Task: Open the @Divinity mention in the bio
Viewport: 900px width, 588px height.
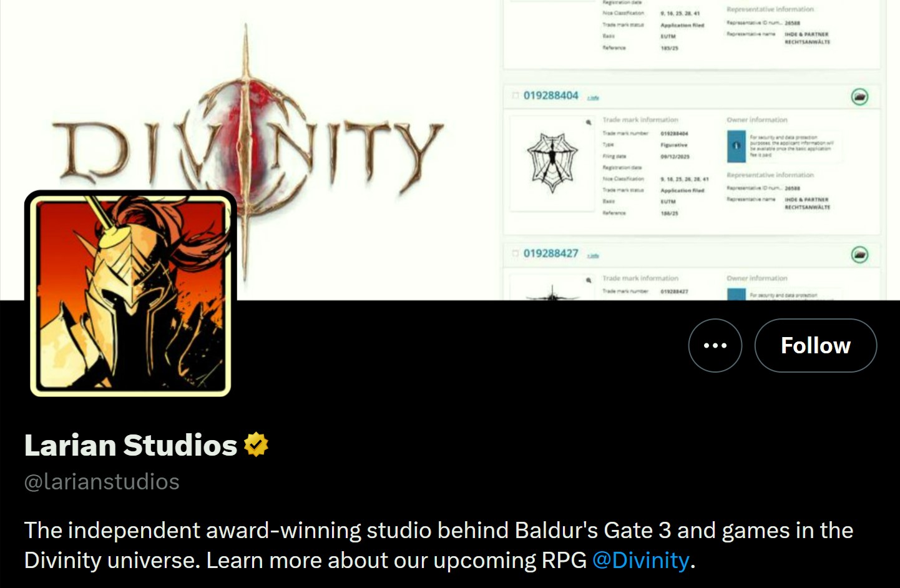Action: click(640, 560)
